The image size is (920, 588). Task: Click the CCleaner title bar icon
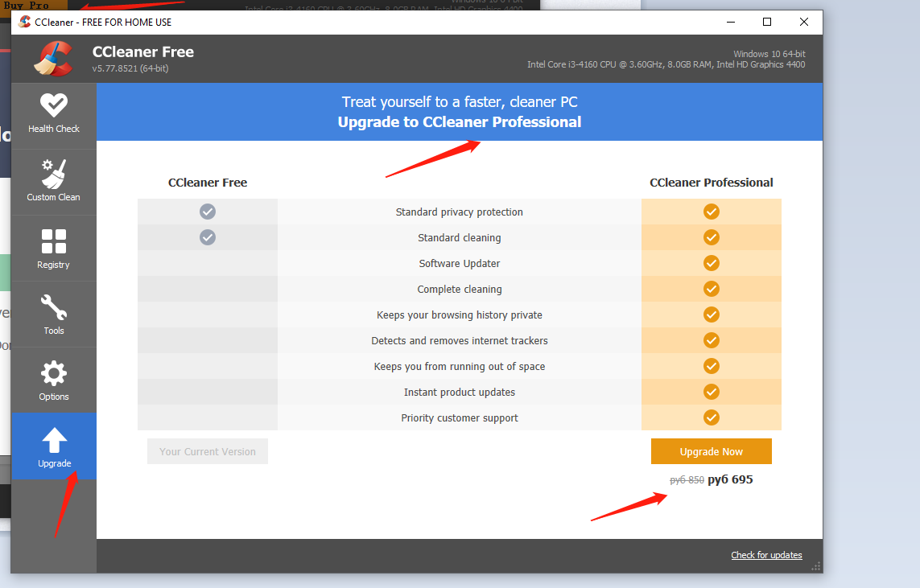point(25,22)
